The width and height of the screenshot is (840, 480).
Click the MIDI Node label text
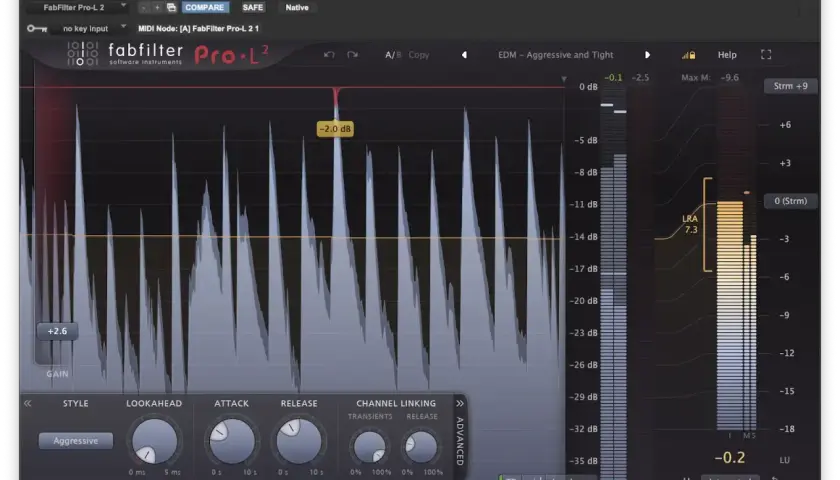(x=199, y=28)
